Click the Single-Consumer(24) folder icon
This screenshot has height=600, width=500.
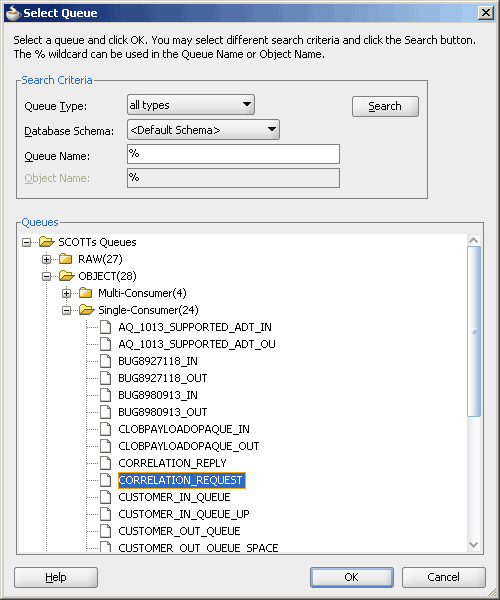pos(86,310)
